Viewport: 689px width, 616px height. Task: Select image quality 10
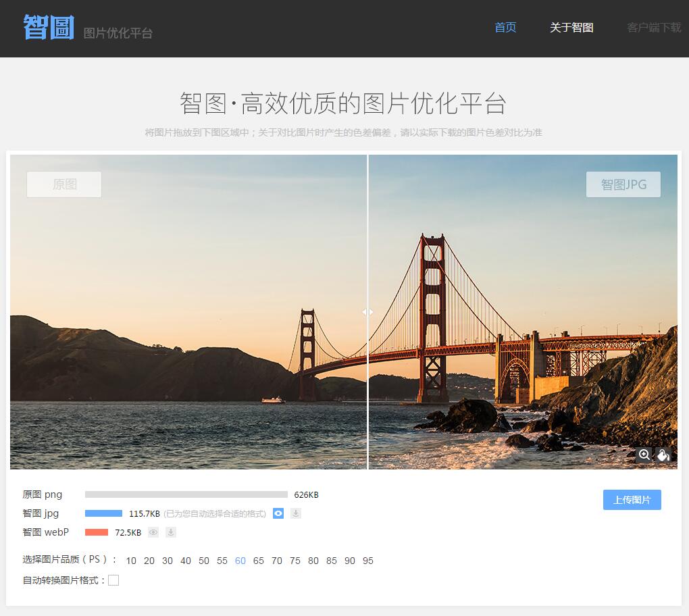131,561
